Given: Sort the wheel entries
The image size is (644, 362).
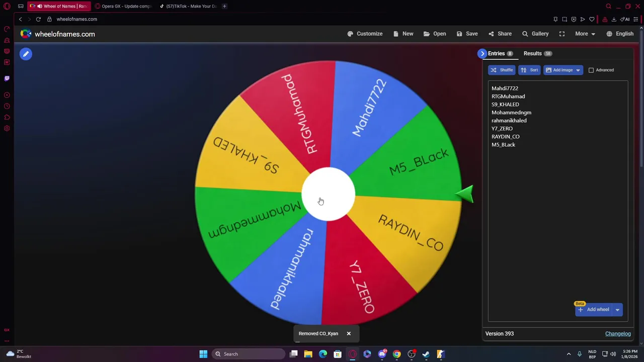Looking at the screenshot, I should pyautogui.click(x=529, y=70).
